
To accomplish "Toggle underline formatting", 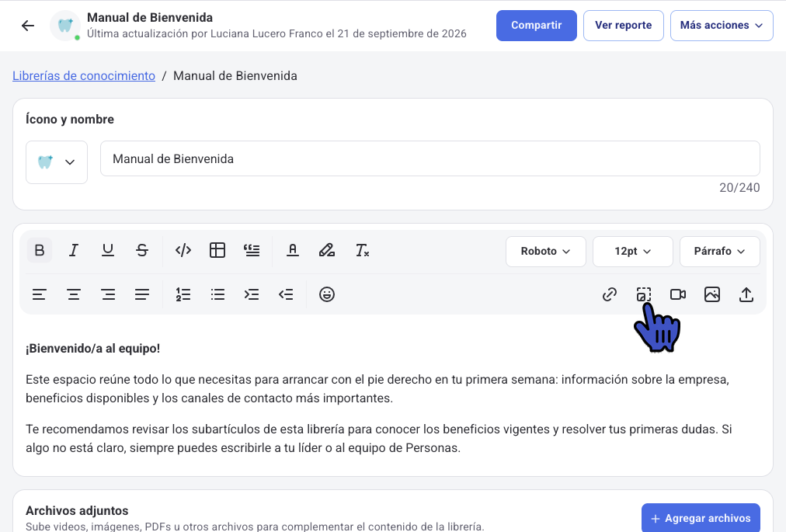I will [x=108, y=250].
